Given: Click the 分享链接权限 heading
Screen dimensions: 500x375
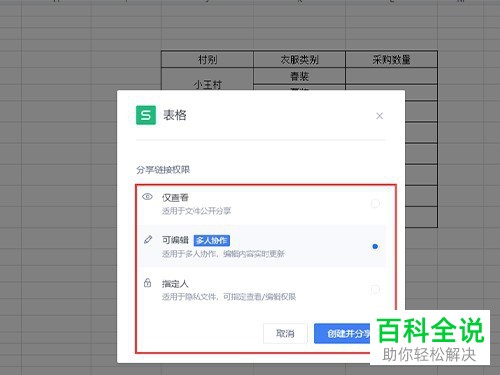Looking at the screenshot, I should click(163, 170).
